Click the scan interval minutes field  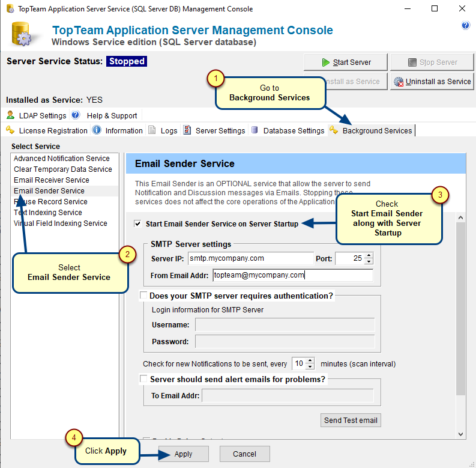click(299, 363)
